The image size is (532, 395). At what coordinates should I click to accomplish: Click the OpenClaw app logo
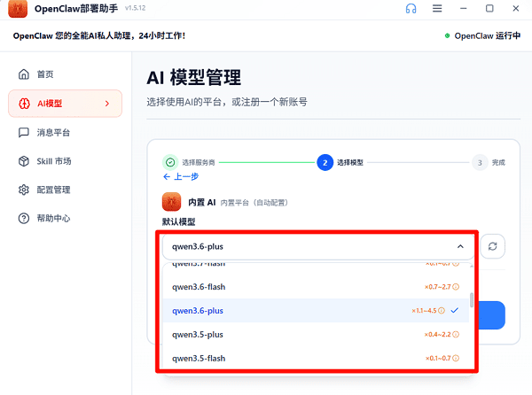tap(18, 9)
